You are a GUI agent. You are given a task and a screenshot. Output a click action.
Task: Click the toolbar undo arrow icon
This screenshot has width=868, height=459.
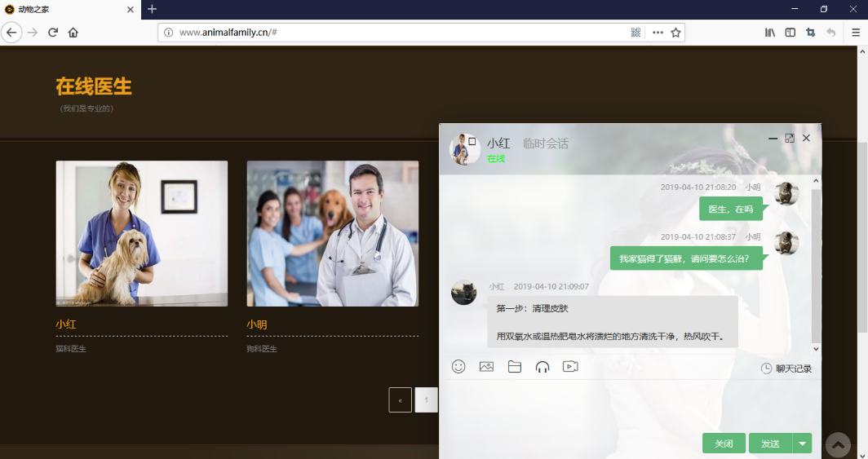[831, 33]
